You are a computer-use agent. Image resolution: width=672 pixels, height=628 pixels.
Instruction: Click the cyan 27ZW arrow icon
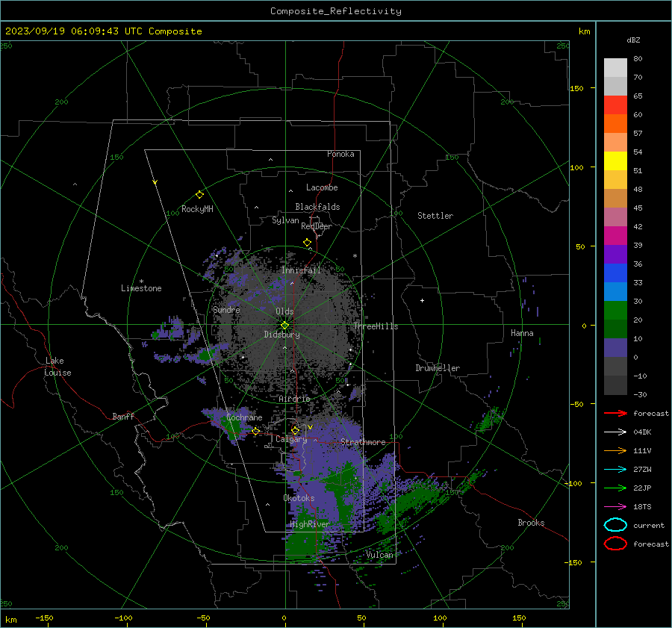(x=615, y=470)
